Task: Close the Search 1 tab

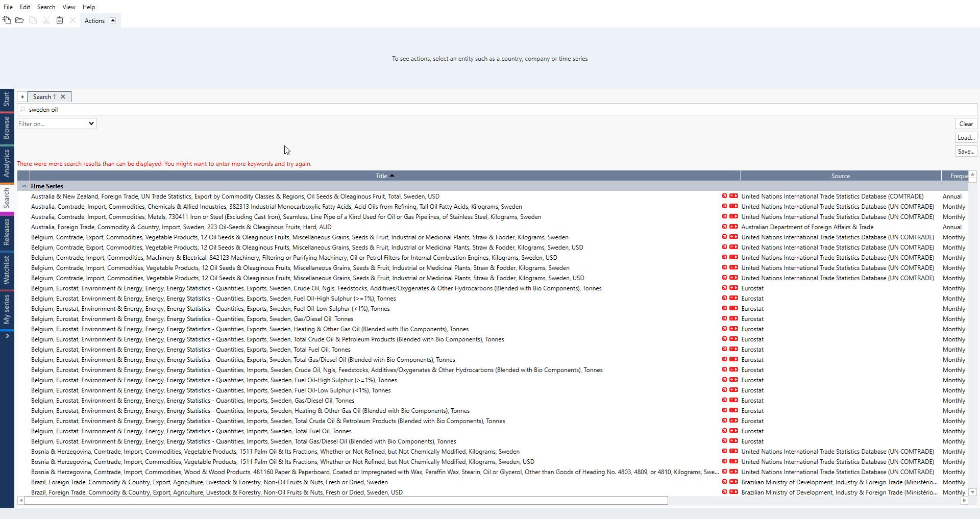Action: pyautogui.click(x=63, y=97)
